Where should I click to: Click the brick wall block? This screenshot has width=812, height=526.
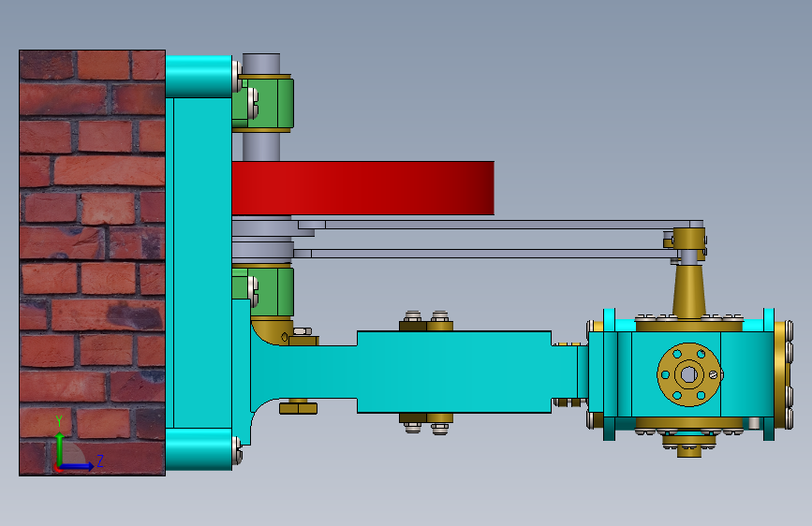click(x=92, y=262)
